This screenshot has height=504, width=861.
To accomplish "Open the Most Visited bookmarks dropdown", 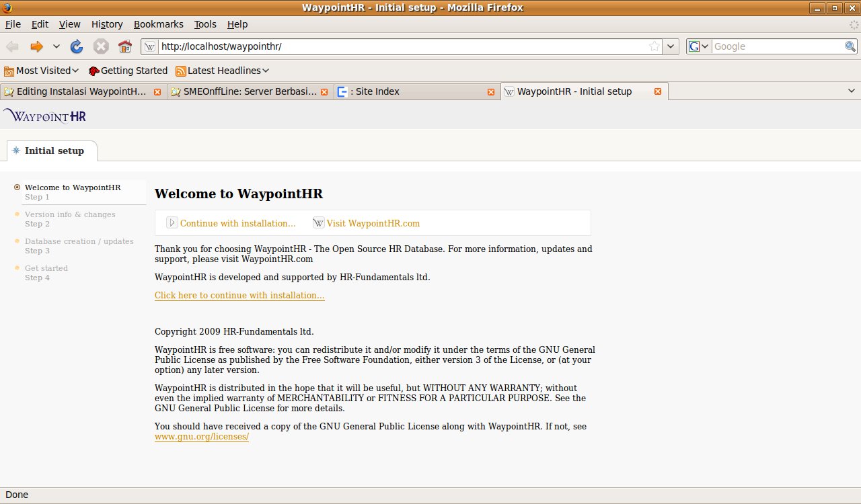I will point(42,71).
